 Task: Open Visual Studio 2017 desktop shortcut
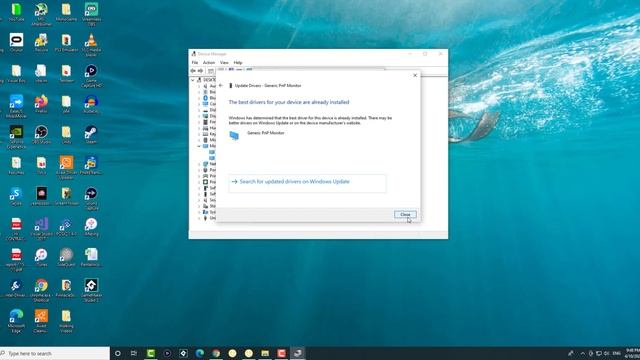(41, 229)
